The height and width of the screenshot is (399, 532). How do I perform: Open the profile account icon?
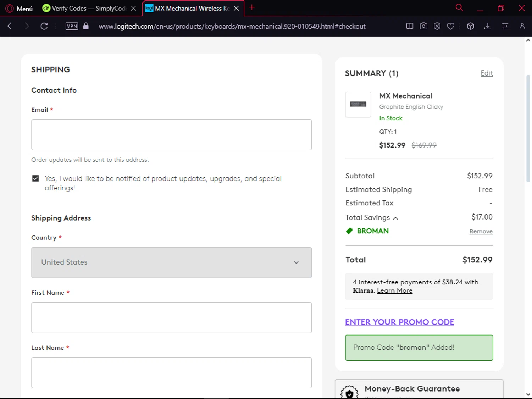[x=522, y=26]
